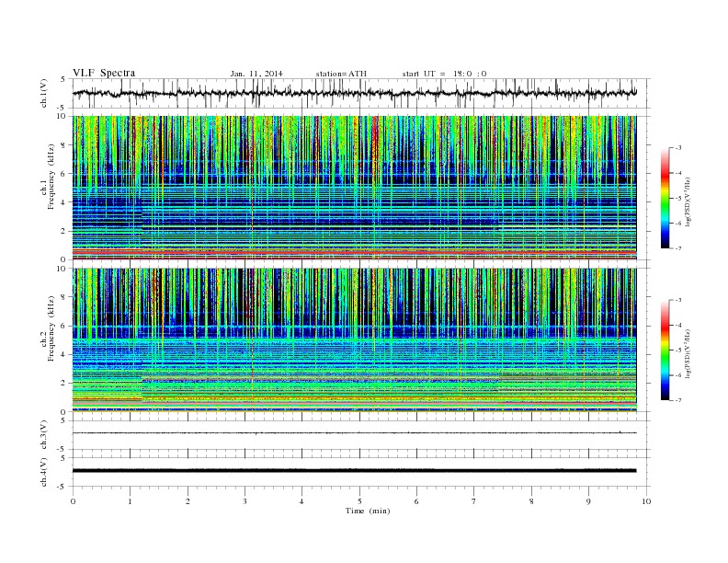Click the "start UT = 18:0 :0" label

(x=444, y=74)
